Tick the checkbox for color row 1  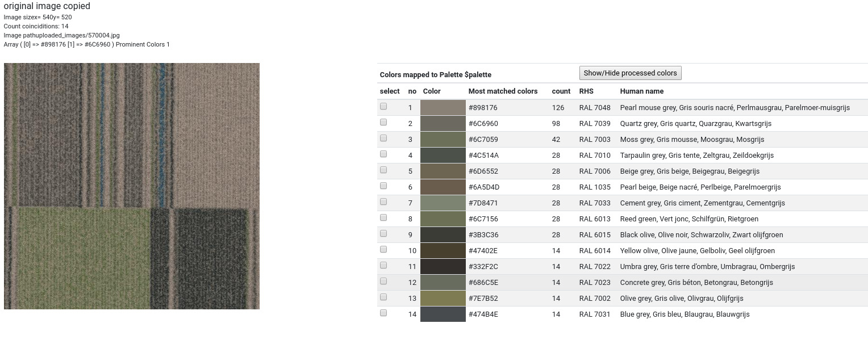pos(383,106)
